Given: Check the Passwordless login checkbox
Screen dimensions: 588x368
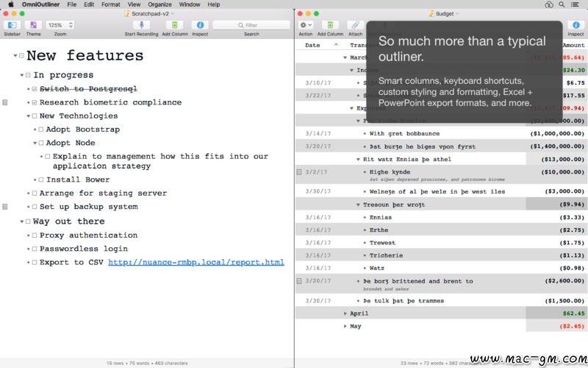Looking at the screenshot, I should [35, 249].
